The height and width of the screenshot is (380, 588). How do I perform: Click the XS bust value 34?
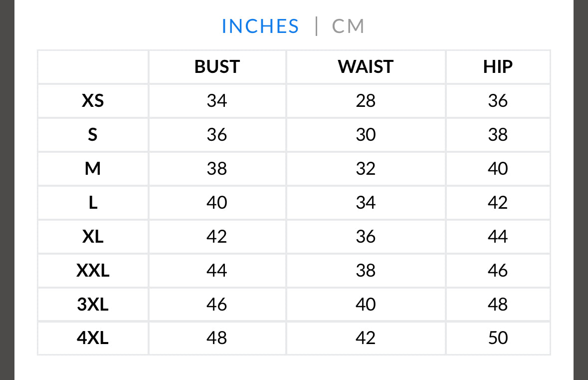[217, 101]
